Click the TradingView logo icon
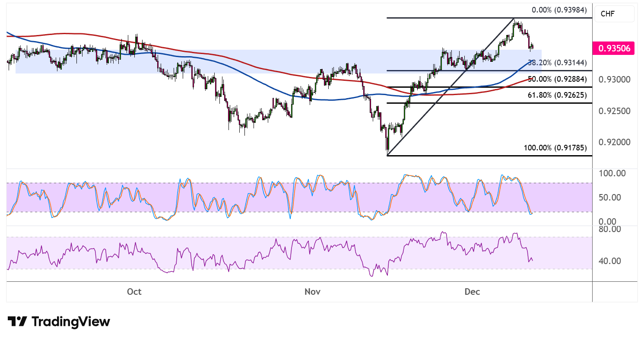 tap(18, 322)
